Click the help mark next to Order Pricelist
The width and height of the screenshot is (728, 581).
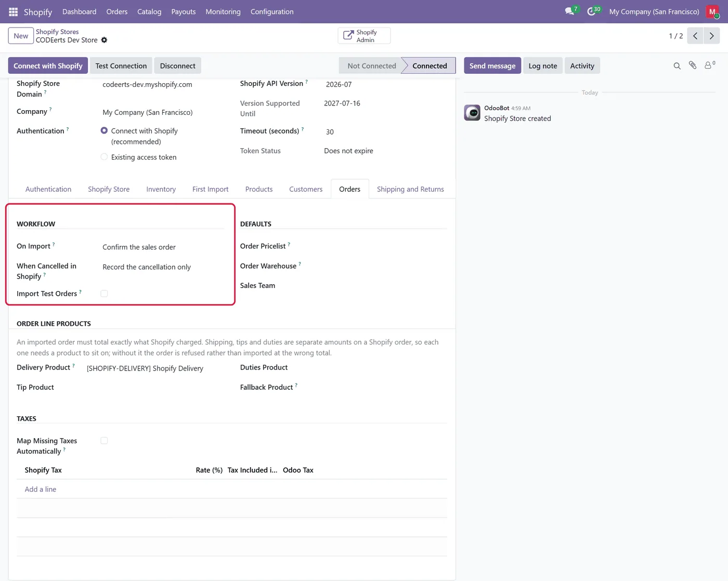(289, 244)
